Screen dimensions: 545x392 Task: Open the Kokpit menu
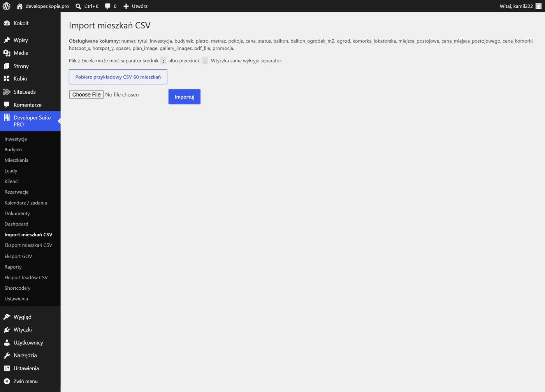pyautogui.click(x=30, y=23)
